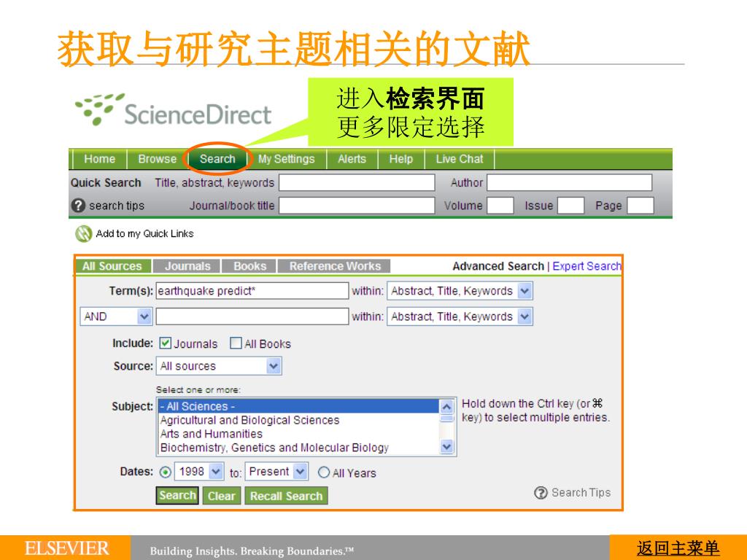The image size is (747, 560).
Task: Select Biochemistry, Genetics and Molecular Biology subject
Action: (298, 448)
